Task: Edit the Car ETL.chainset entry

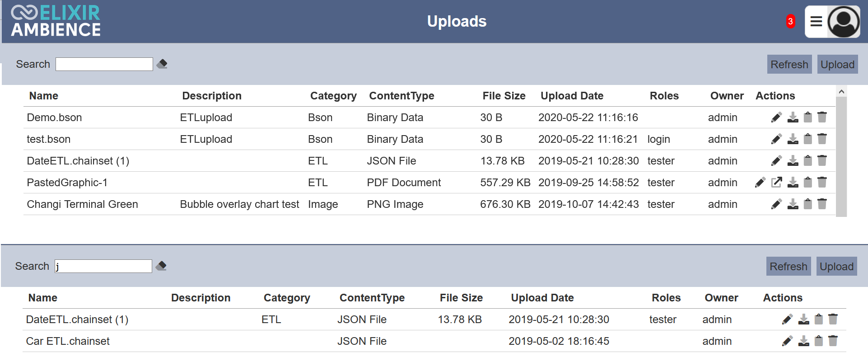Action: click(787, 341)
